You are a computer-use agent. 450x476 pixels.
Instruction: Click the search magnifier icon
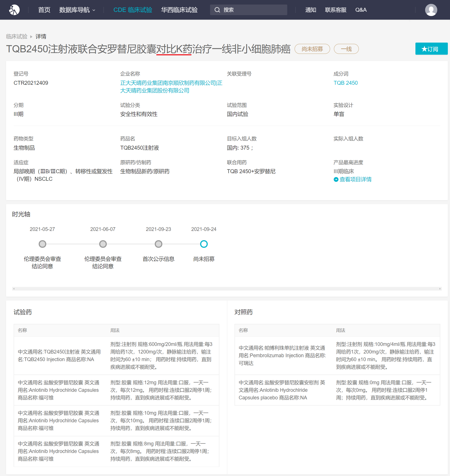click(x=217, y=10)
